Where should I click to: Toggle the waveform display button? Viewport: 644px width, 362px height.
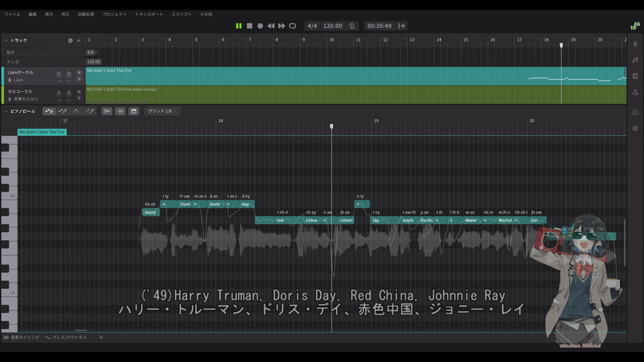pyautogui.click(x=120, y=111)
